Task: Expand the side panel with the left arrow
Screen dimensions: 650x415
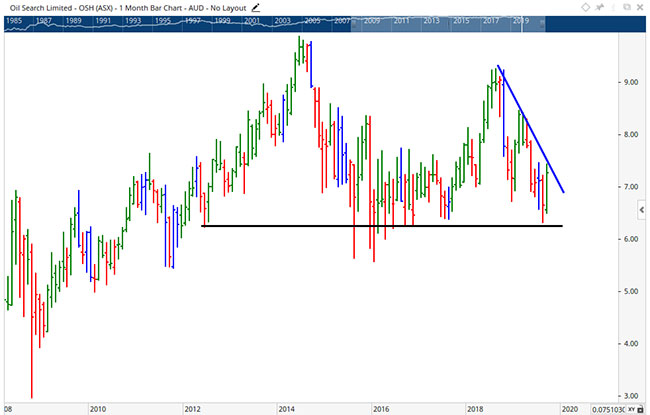Action: click(642, 210)
